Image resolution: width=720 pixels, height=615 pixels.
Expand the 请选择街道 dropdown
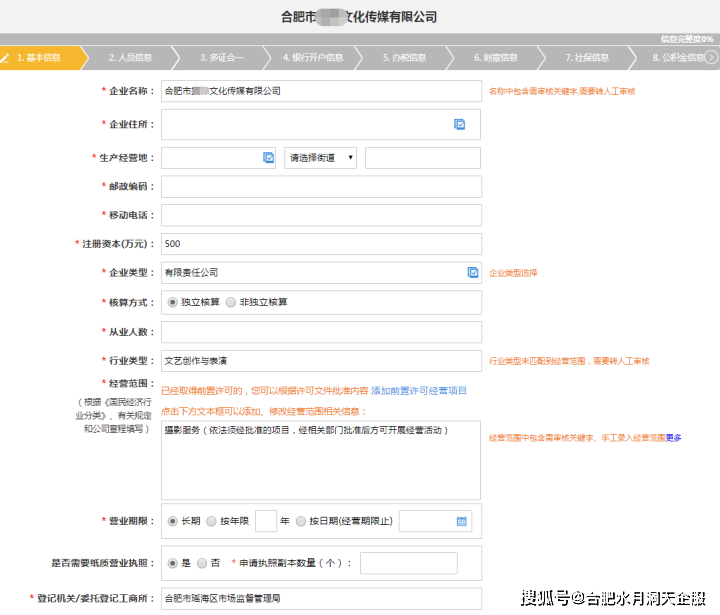click(321, 158)
